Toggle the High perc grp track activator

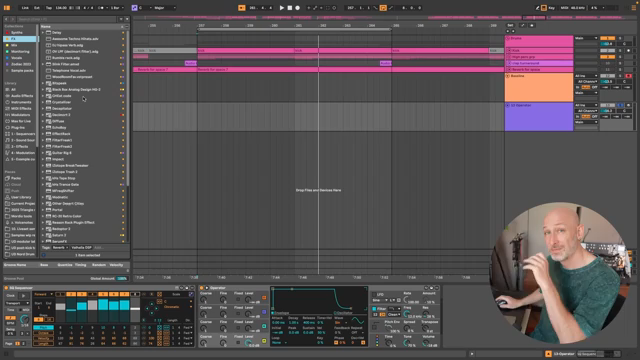pos(607,57)
